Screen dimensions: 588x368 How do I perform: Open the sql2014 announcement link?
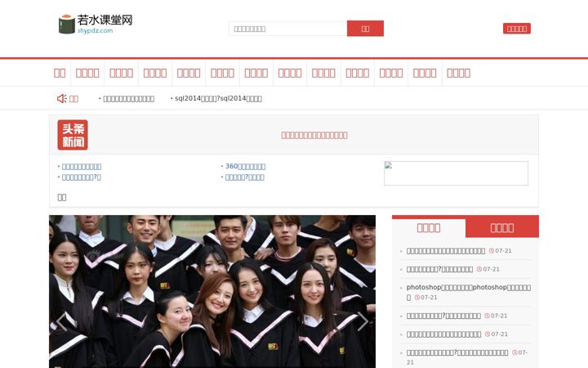pos(218,98)
